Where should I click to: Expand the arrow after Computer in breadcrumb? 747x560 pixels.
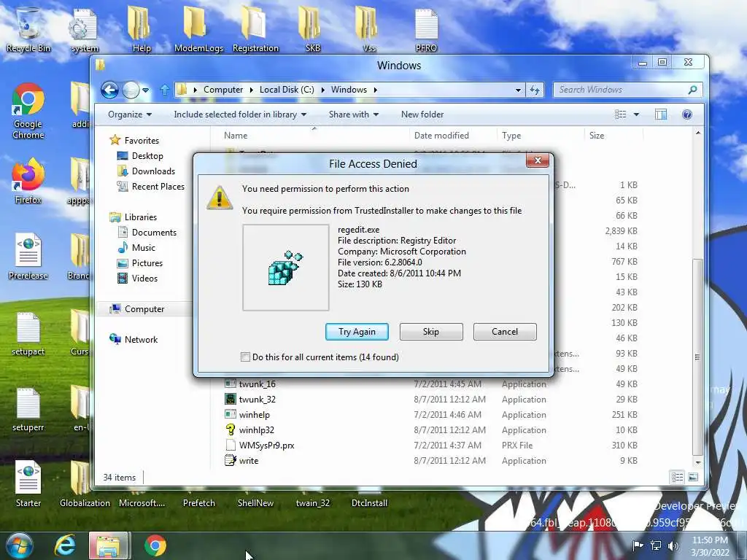click(251, 90)
